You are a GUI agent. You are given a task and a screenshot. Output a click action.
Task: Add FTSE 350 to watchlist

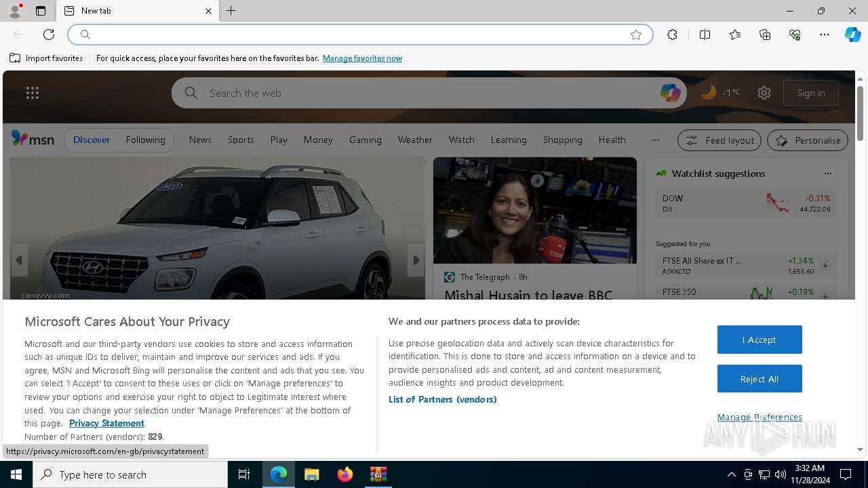[x=825, y=296]
